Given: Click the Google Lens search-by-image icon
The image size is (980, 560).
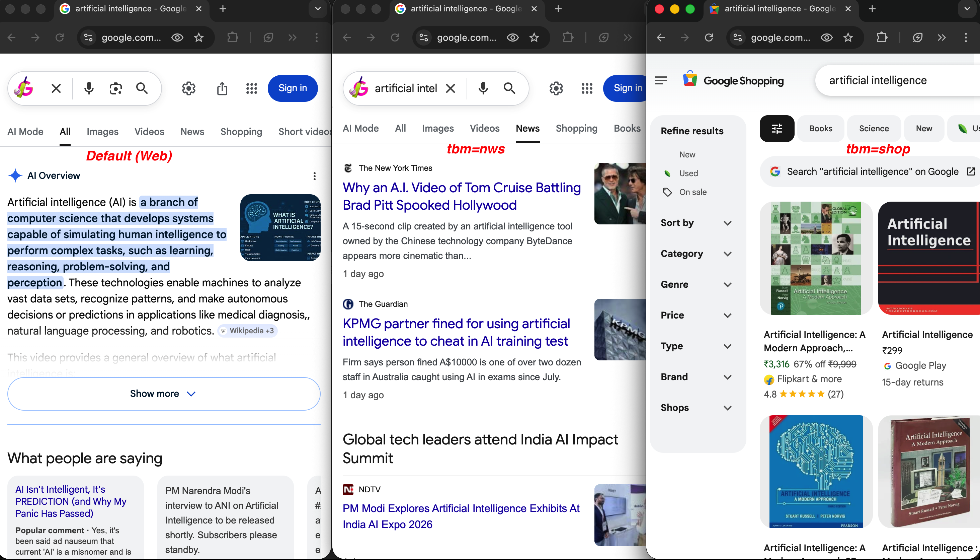Looking at the screenshot, I should [115, 88].
